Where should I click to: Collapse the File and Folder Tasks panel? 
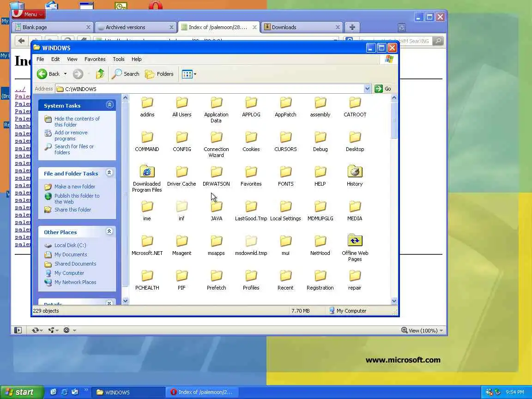(109, 173)
